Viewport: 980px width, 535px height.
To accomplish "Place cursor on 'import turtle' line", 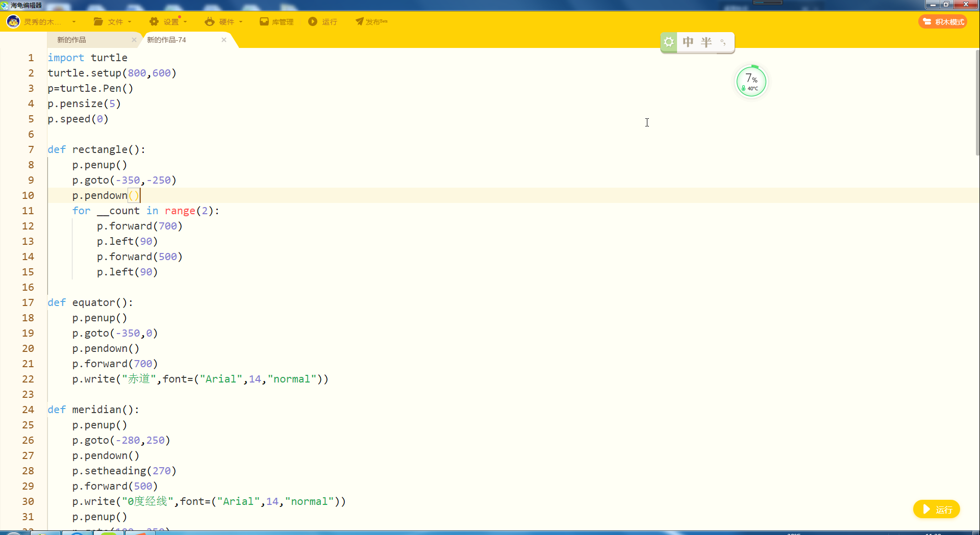I will [x=87, y=58].
